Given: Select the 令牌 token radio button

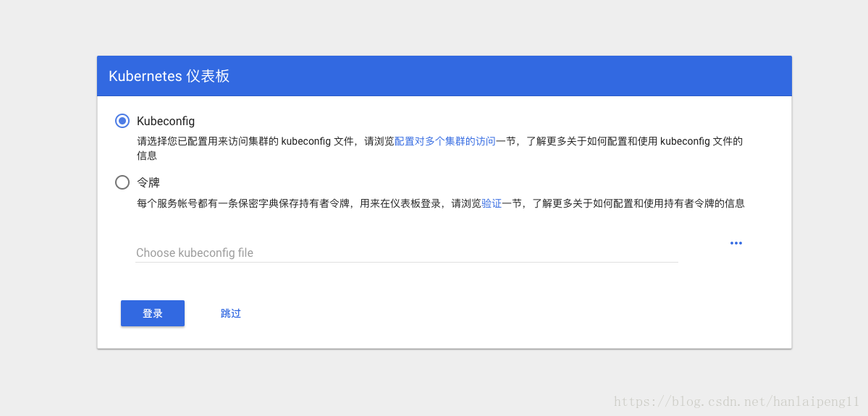Looking at the screenshot, I should [x=122, y=182].
